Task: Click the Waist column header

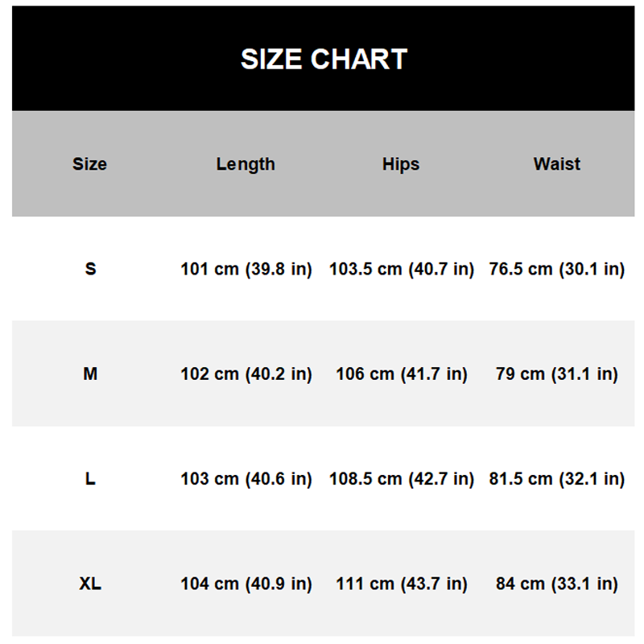Action: coord(556,164)
